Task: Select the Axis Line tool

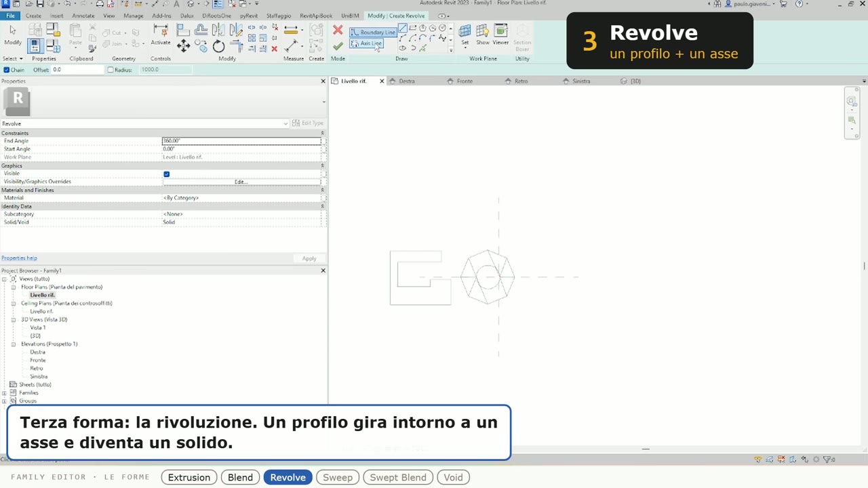Action: pyautogui.click(x=366, y=43)
